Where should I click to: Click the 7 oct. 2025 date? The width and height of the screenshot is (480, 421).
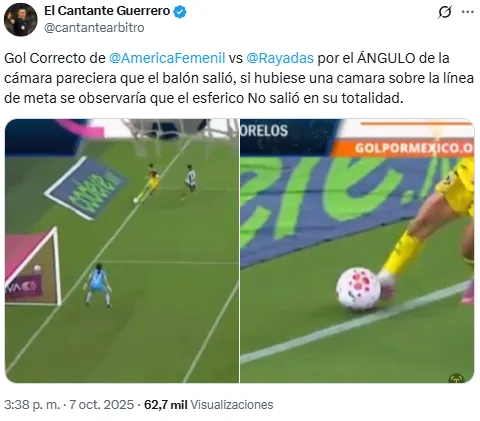tap(101, 405)
